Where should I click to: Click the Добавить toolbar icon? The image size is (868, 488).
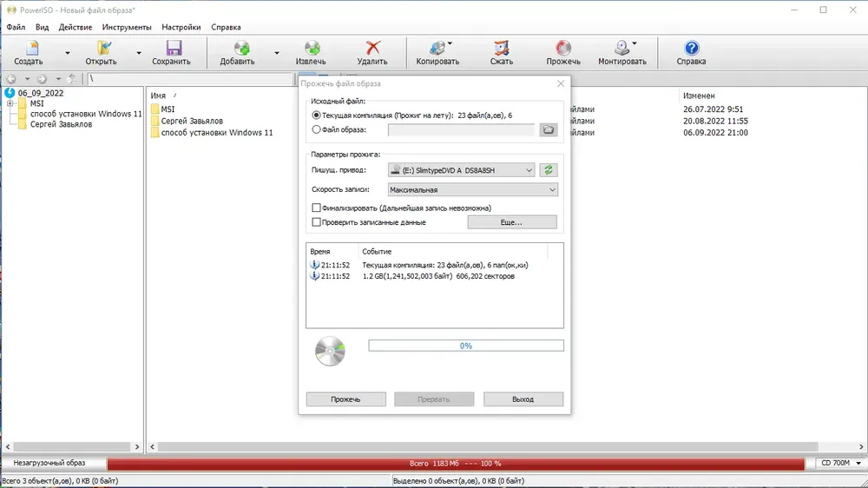pos(240,49)
